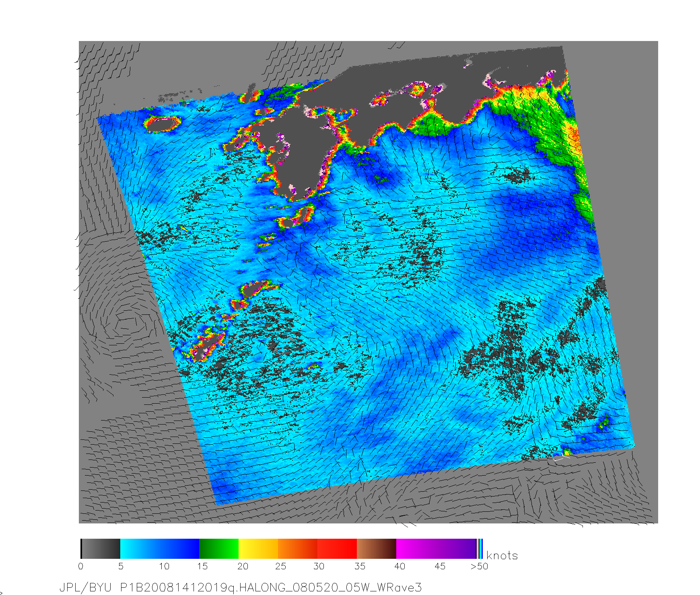Click the 'knots' unit label
Viewport: 700px width, 595px height.
(x=502, y=556)
